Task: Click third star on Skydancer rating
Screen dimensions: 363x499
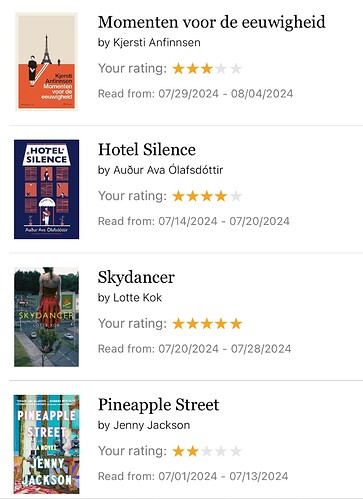Action: pos(207,324)
